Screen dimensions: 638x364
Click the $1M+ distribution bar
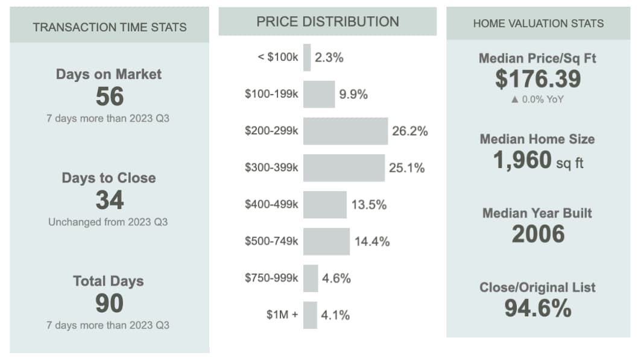[310, 315]
